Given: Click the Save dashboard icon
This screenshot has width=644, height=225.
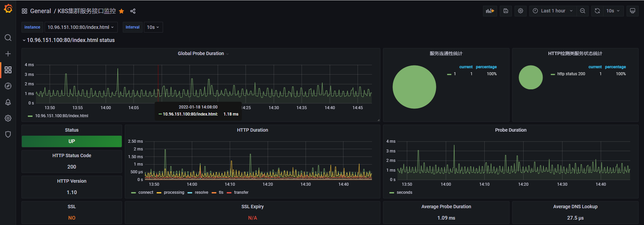Looking at the screenshot, I should click(x=506, y=11).
